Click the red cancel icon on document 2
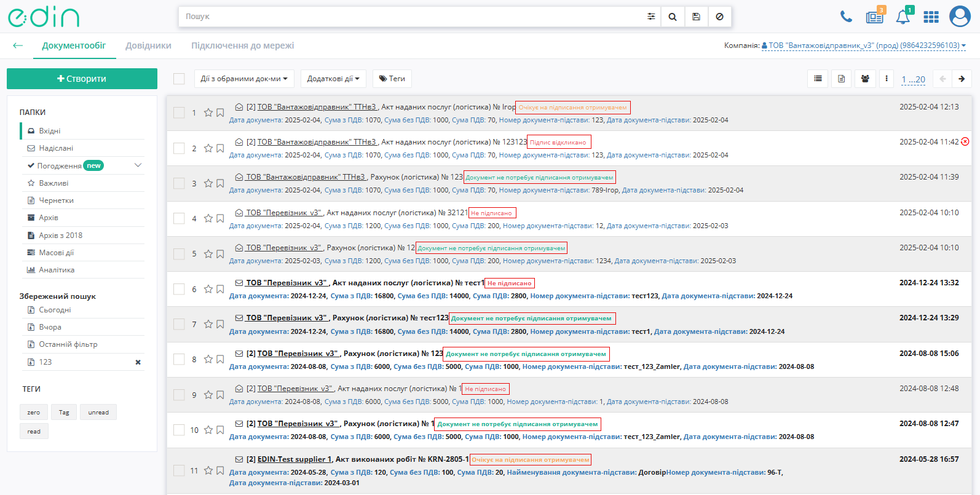 tap(965, 142)
